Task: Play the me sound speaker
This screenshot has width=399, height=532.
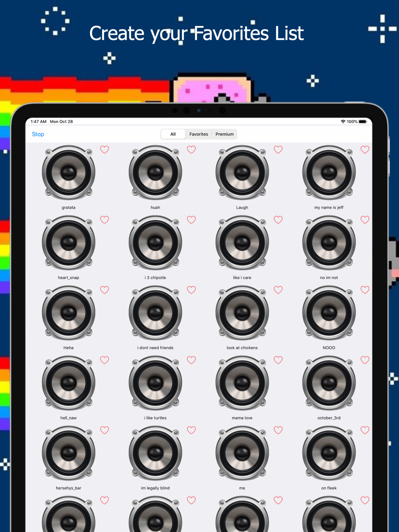Action: pyautogui.click(x=242, y=453)
